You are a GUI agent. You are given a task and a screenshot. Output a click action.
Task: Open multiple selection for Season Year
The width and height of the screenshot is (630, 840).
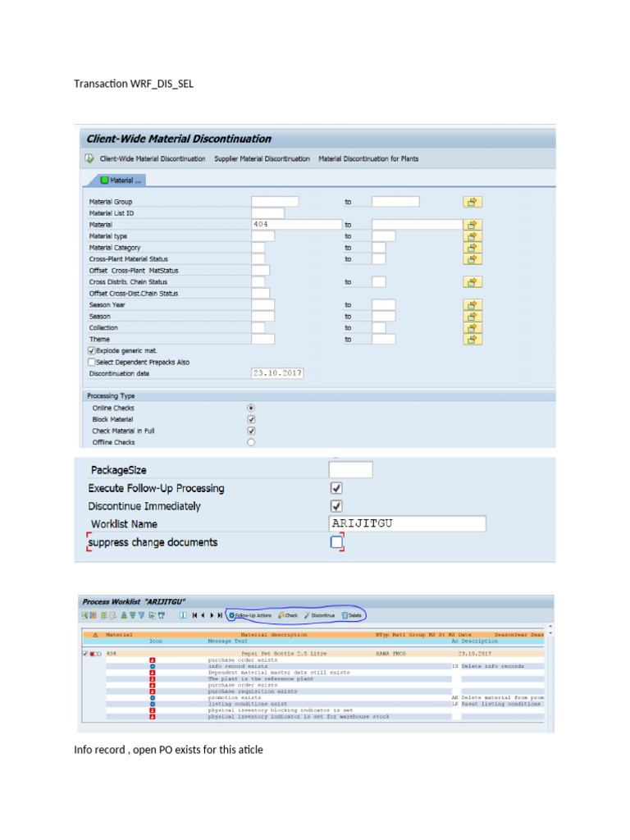(x=472, y=305)
